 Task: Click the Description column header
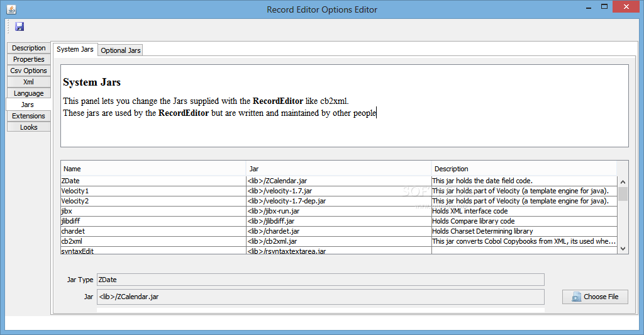click(524, 169)
